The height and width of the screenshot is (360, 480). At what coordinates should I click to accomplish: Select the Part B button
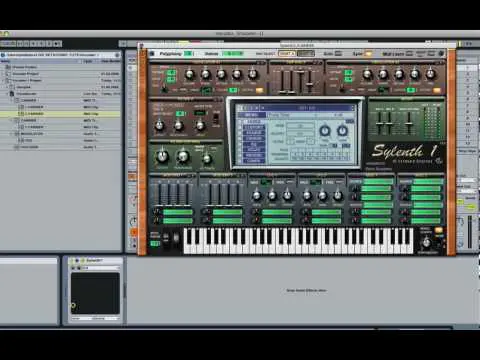click(x=305, y=53)
